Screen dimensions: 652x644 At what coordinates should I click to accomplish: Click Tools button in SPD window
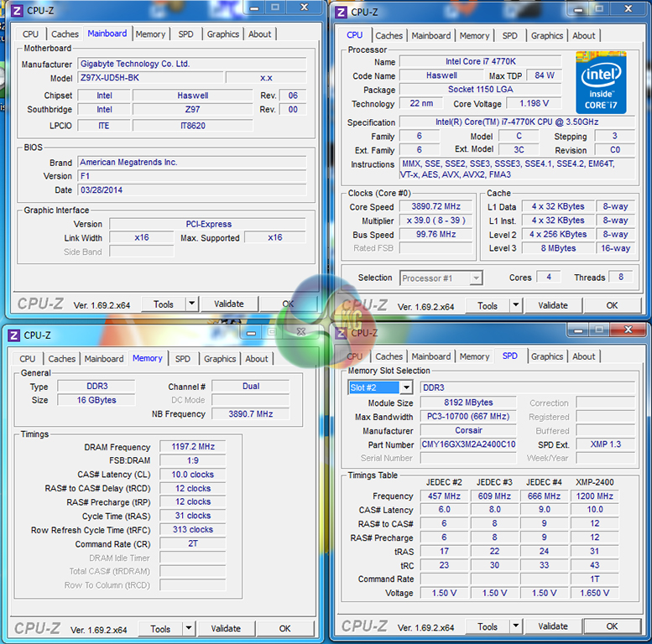(488, 626)
